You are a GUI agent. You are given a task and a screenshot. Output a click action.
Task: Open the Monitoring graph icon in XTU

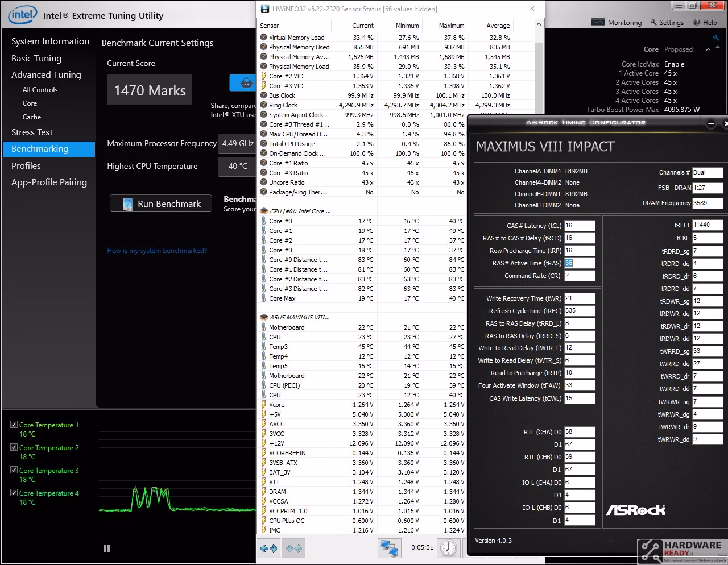click(x=598, y=22)
